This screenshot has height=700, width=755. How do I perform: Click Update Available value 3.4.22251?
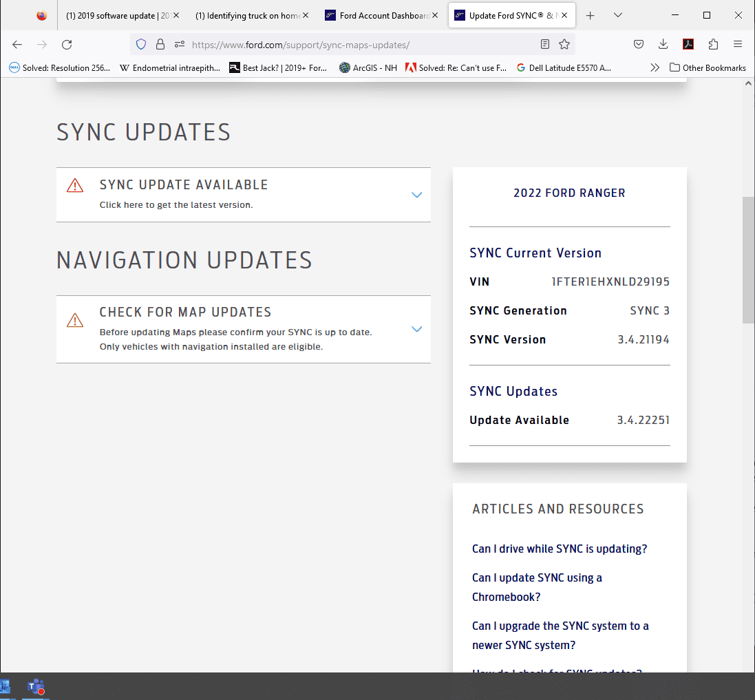coord(644,420)
